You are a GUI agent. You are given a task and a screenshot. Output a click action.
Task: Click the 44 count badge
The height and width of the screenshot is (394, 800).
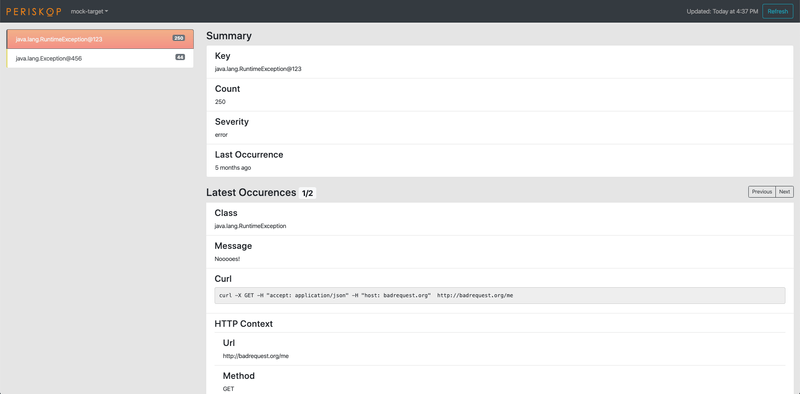[x=180, y=58]
